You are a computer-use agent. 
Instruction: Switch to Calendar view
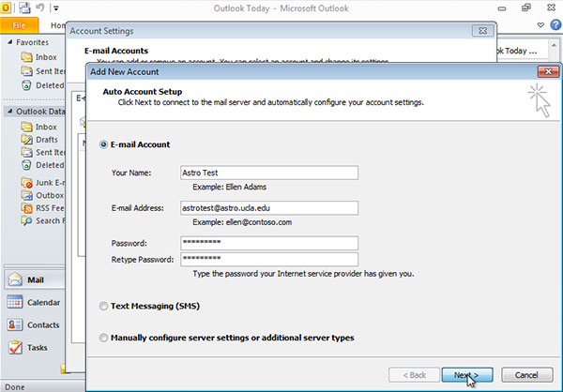[35, 302]
